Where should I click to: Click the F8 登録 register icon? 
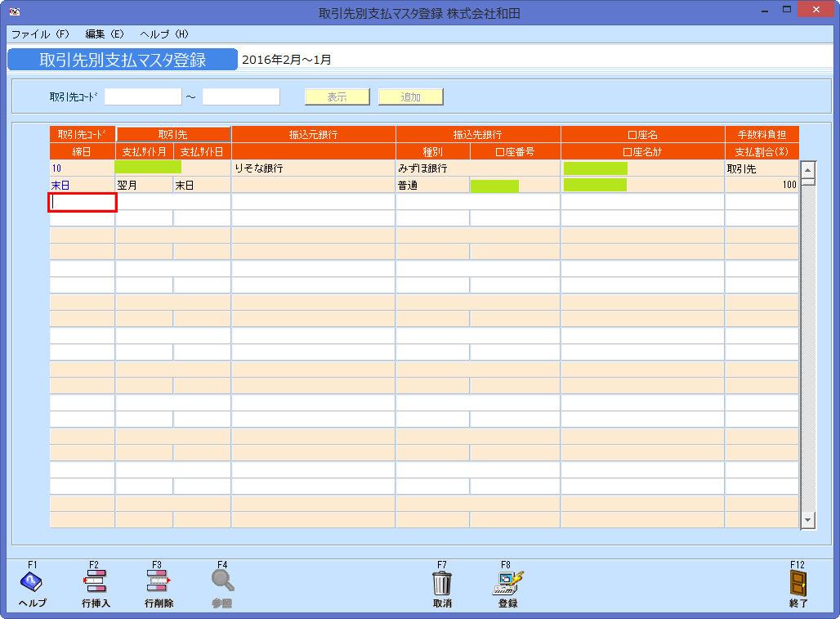(507, 583)
